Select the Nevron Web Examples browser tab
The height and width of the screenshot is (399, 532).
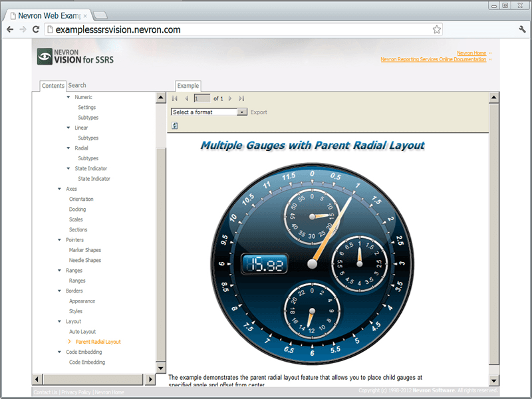point(49,15)
